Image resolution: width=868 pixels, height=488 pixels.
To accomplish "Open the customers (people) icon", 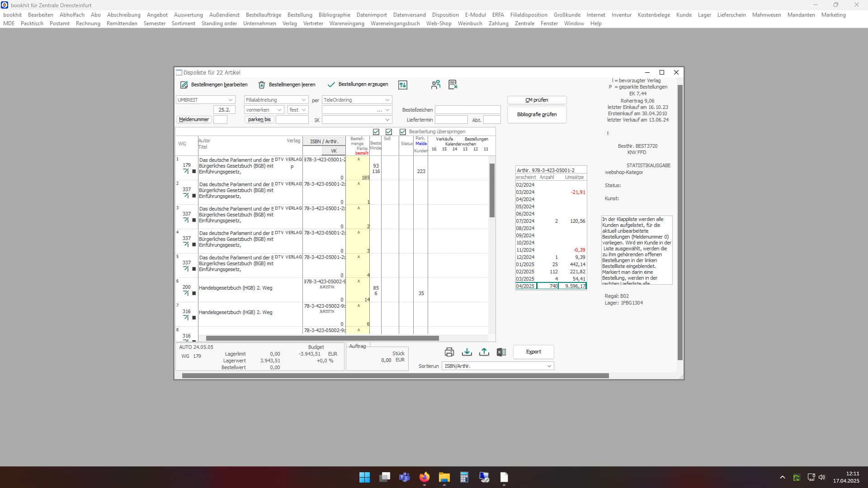I will click(435, 84).
